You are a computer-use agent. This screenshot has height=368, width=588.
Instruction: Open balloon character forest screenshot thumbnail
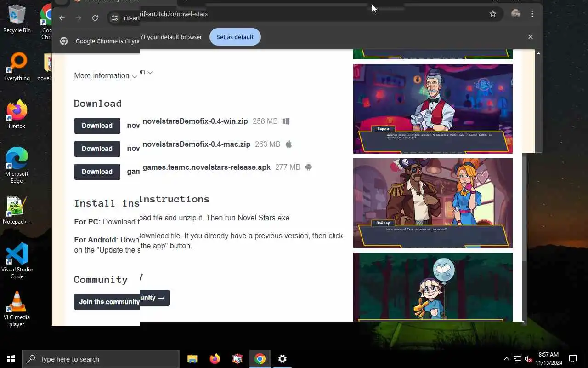pos(433,287)
